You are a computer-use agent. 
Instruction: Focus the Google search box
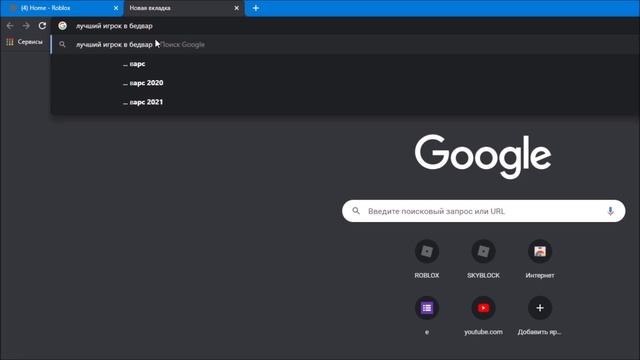[x=484, y=211]
